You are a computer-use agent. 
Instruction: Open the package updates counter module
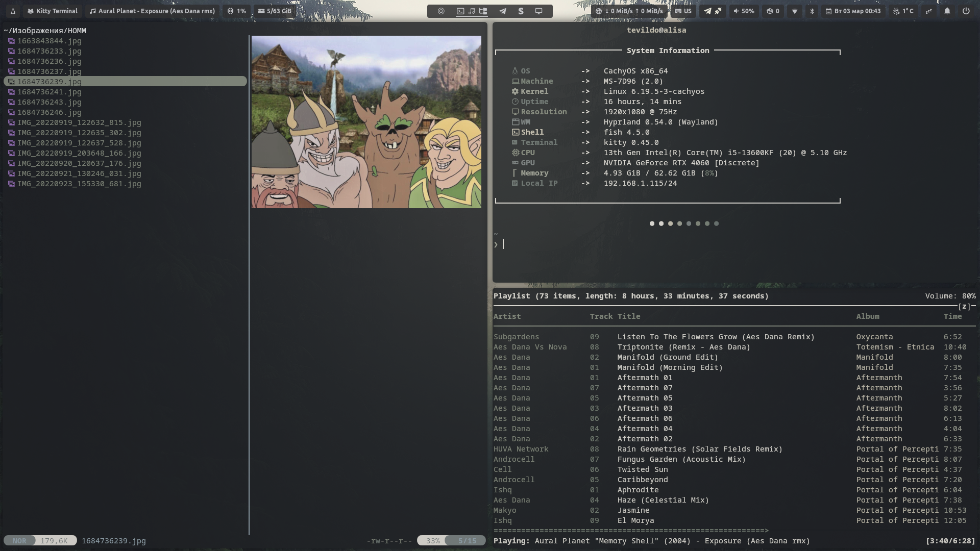point(773,11)
